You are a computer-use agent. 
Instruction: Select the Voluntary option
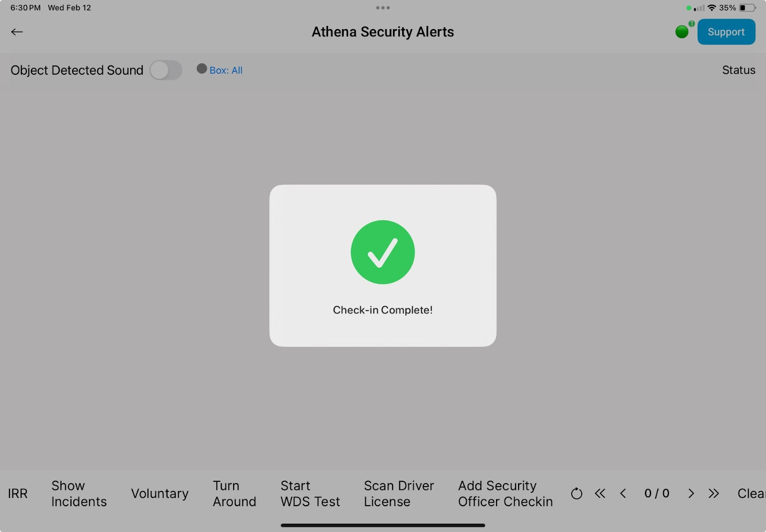[x=160, y=494]
